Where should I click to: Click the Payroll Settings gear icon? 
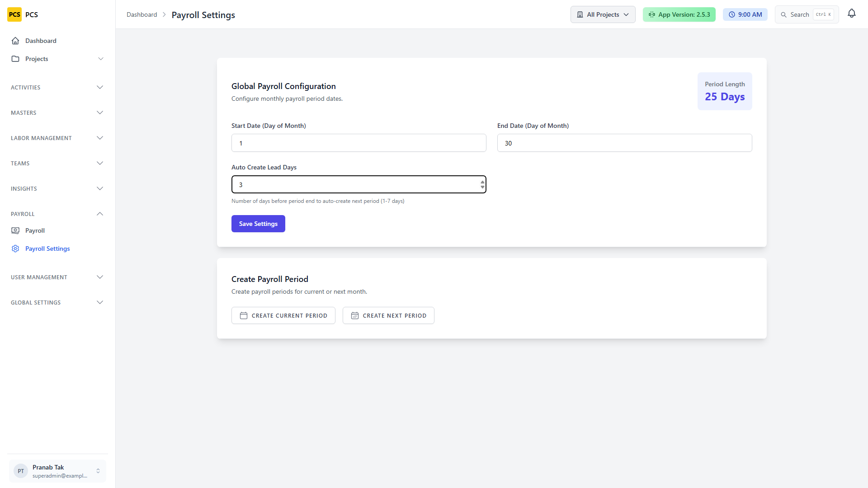(x=15, y=249)
